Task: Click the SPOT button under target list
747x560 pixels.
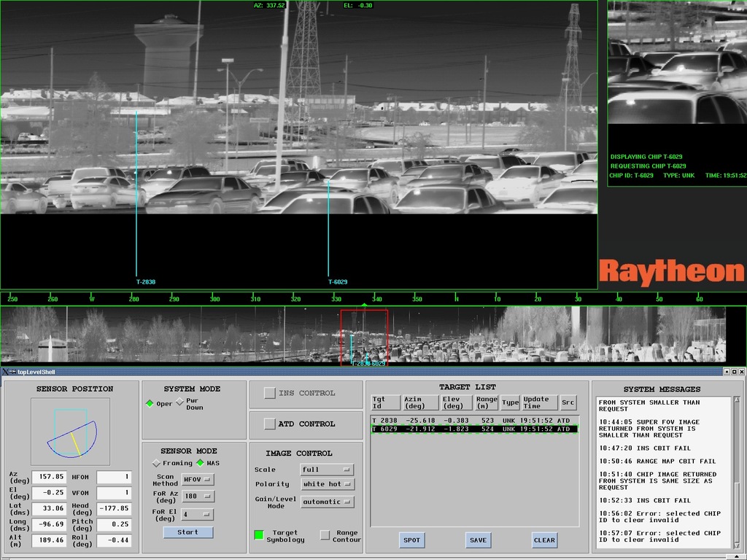Action: [412, 540]
